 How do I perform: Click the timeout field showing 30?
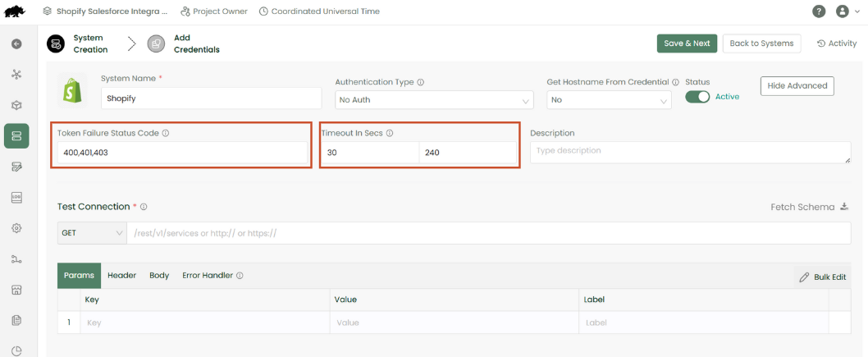[x=370, y=153]
